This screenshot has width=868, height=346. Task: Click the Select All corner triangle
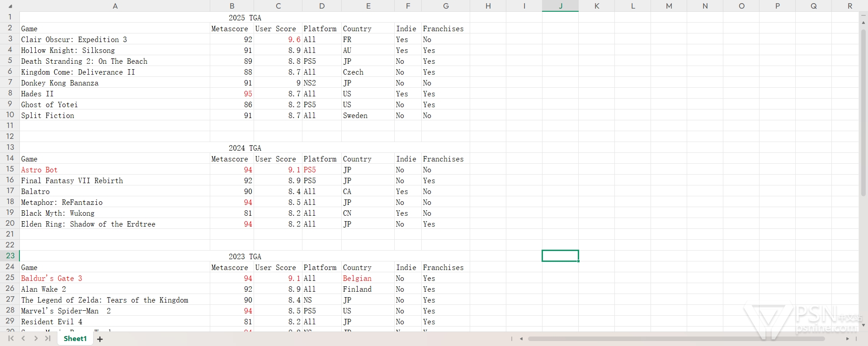coord(10,6)
